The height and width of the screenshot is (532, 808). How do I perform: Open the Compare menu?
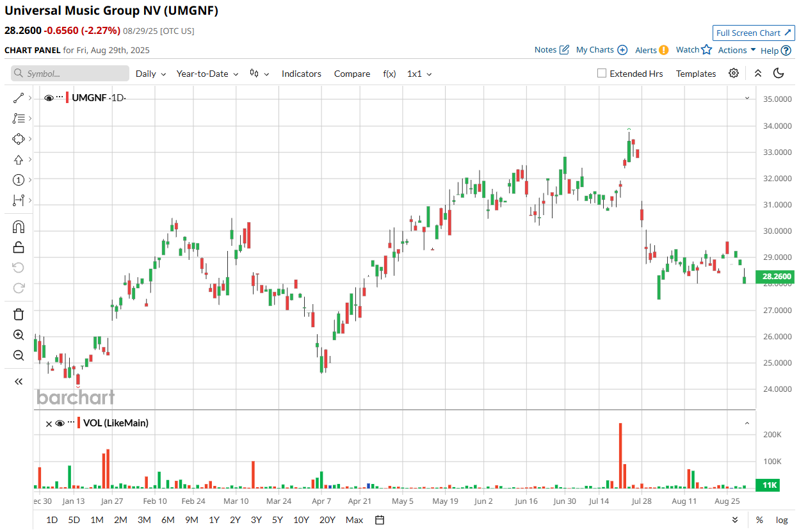click(x=352, y=74)
